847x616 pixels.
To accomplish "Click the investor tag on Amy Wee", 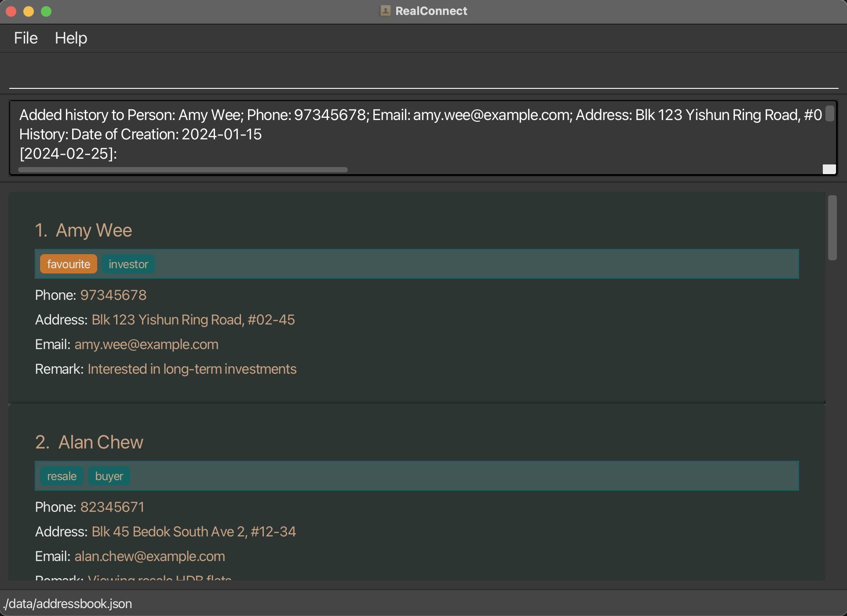I will click(128, 264).
